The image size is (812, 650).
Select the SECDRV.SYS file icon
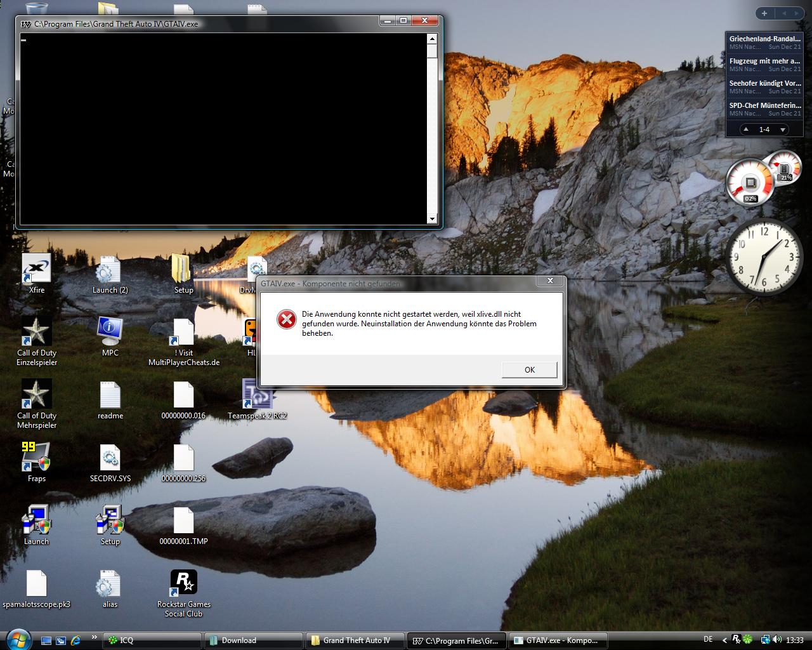(110, 458)
